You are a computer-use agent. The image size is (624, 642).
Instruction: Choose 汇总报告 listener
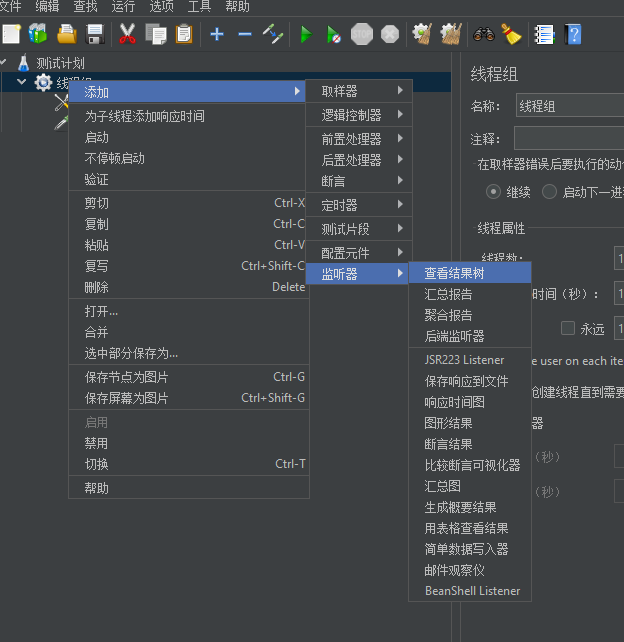coord(470,294)
